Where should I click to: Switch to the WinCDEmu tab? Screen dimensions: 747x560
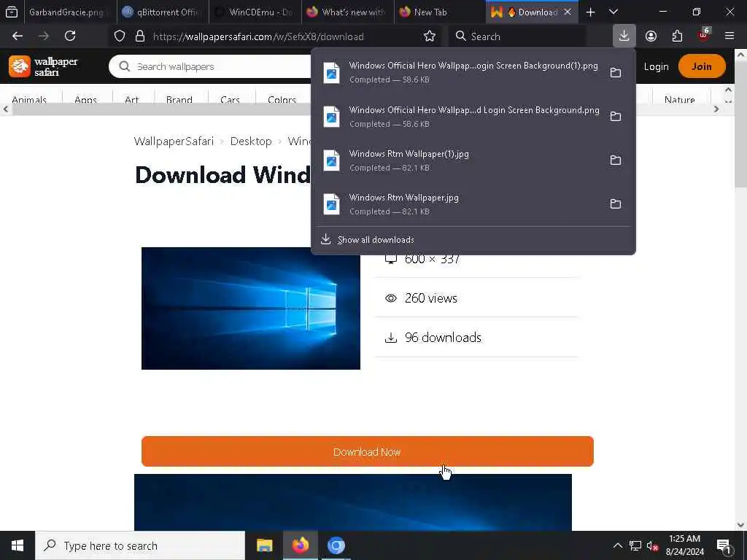coord(255,12)
